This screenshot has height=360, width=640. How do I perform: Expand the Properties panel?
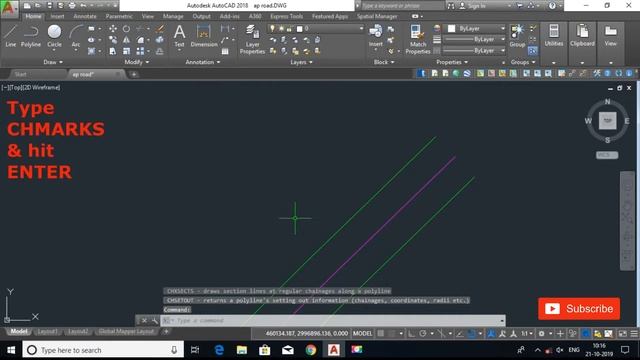point(452,62)
